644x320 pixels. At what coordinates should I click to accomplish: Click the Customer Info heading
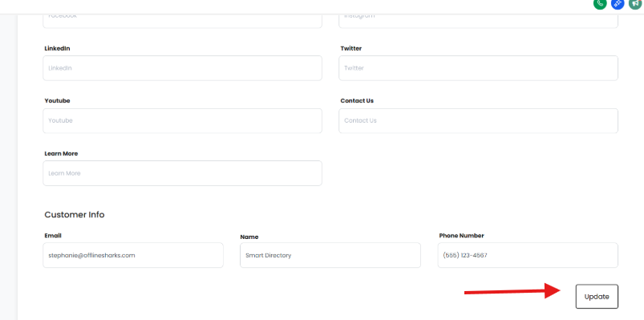pyautogui.click(x=75, y=215)
